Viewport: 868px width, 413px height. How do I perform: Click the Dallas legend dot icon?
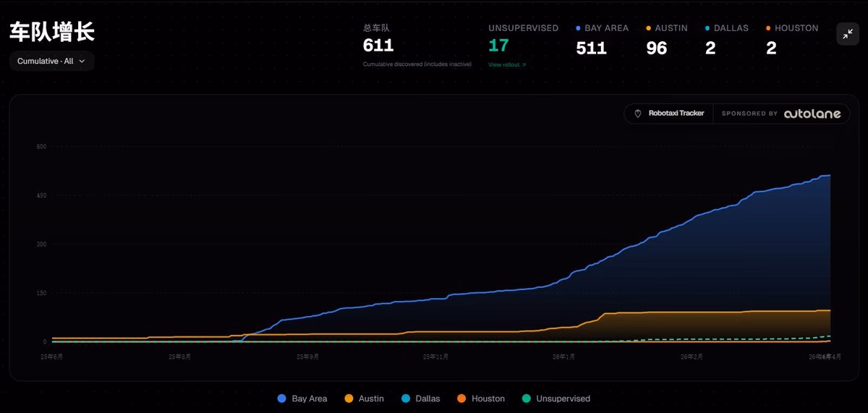tap(405, 399)
